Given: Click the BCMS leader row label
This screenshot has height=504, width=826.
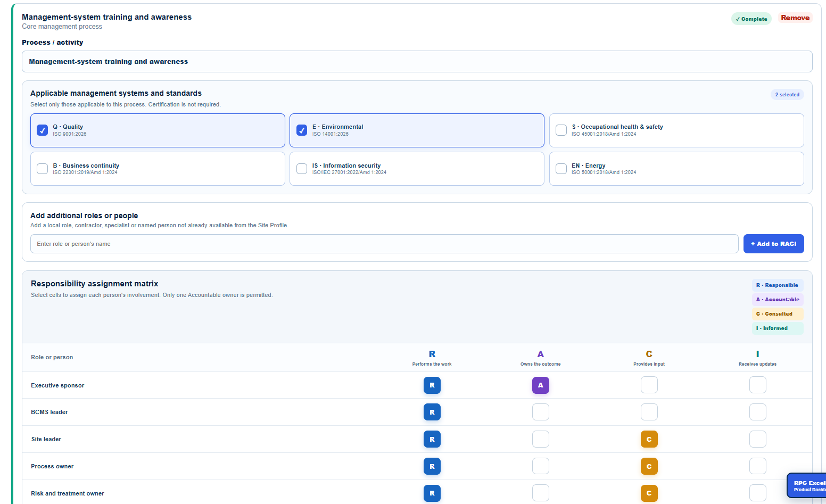Looking at the screenshot, I should tap(49, 412).
